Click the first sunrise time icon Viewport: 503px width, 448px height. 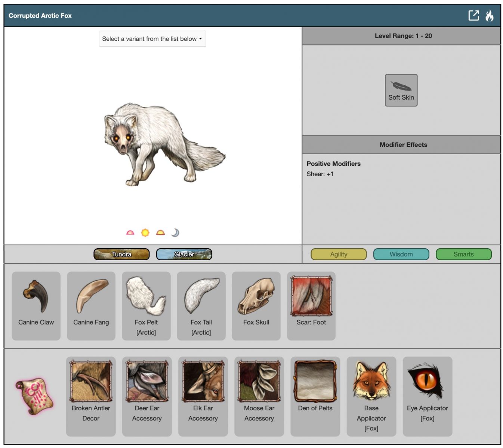[130, 233]
